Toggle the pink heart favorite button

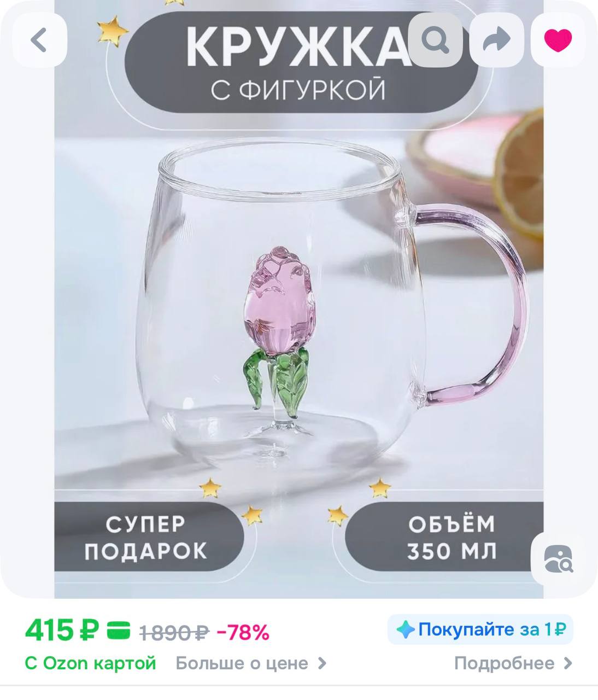point(558,40)
